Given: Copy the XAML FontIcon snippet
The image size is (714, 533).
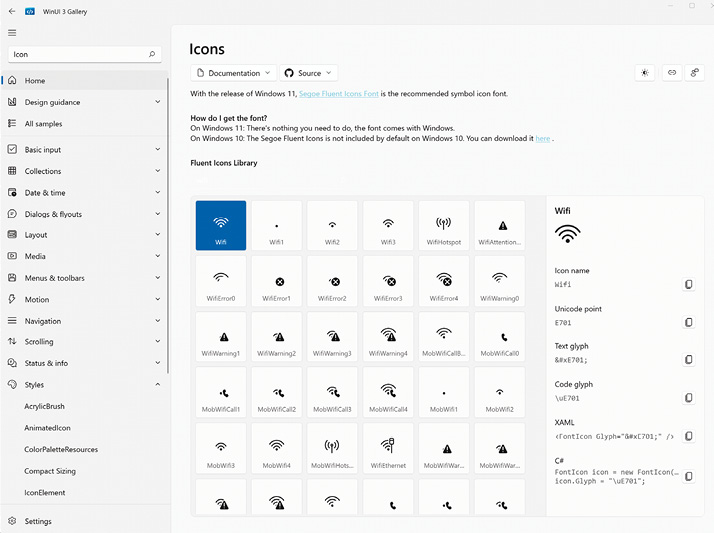Looking at the screenshot, I should tap(688, 436).
